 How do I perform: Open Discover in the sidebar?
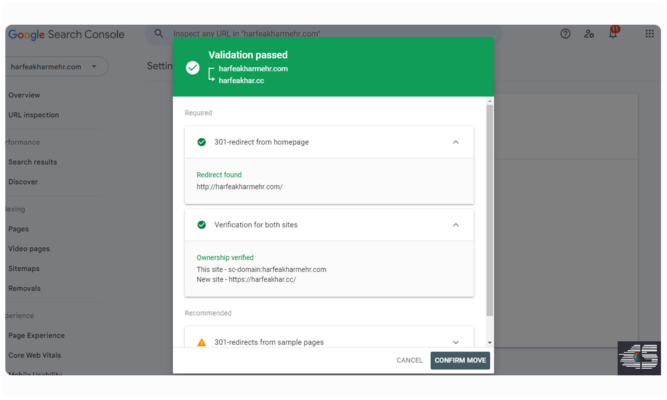point(23,182)
